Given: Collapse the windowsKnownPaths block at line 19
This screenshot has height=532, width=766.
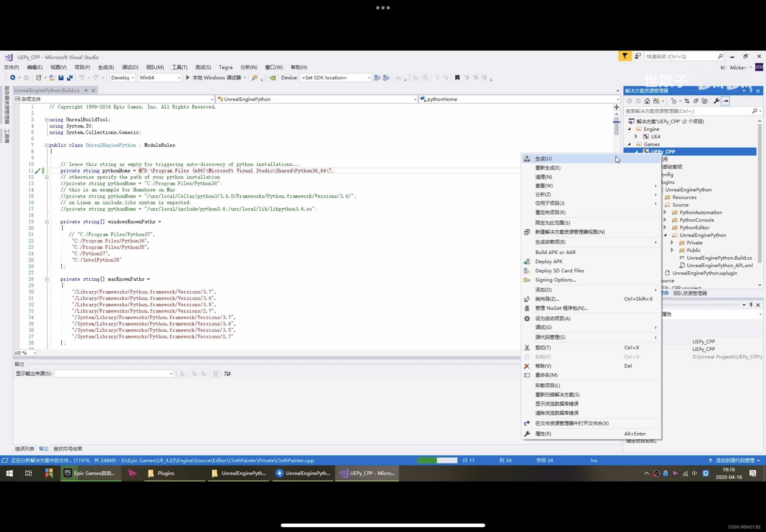Looking at the screenshot, I should 47,222.
